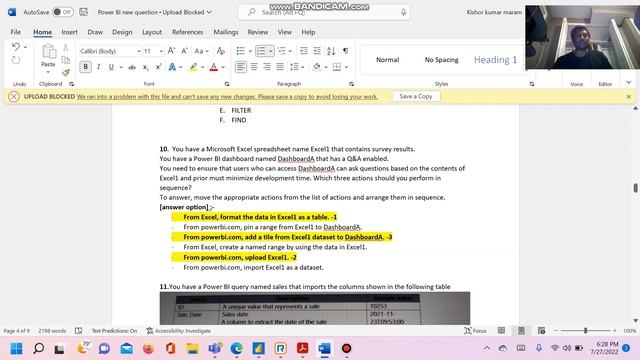Switch to Read Mode view
The image size is (640, 360).
(501, 331)
